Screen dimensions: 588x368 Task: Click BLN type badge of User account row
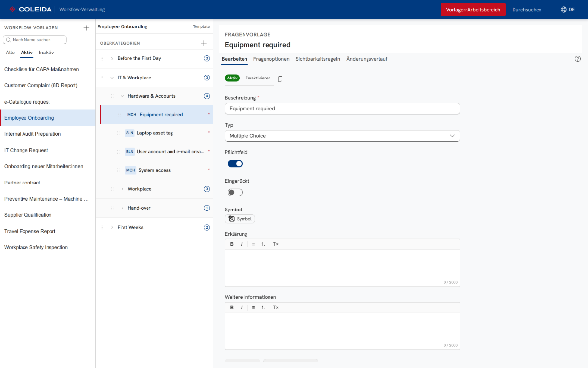click(x=130, y=152)
